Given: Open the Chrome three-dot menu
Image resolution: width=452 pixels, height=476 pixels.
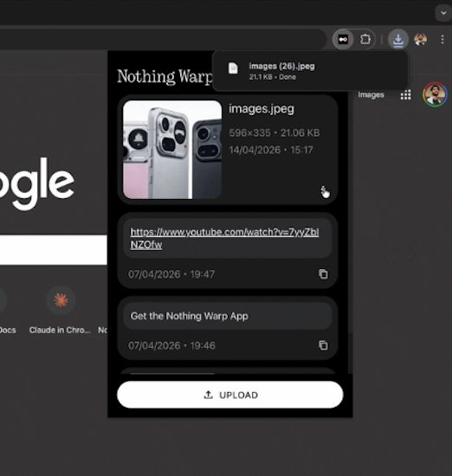Looking at the screenshot, I should (x=442, y=40).
